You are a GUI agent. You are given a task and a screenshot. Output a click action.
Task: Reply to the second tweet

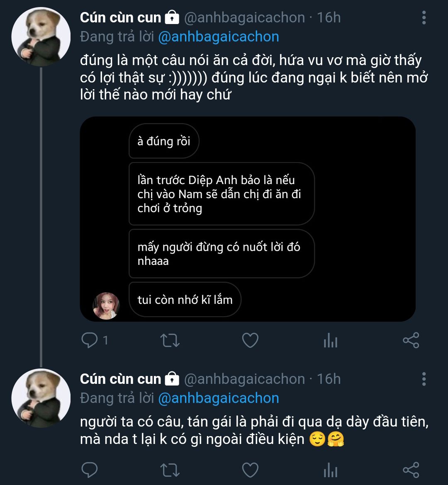pos(89,470)
